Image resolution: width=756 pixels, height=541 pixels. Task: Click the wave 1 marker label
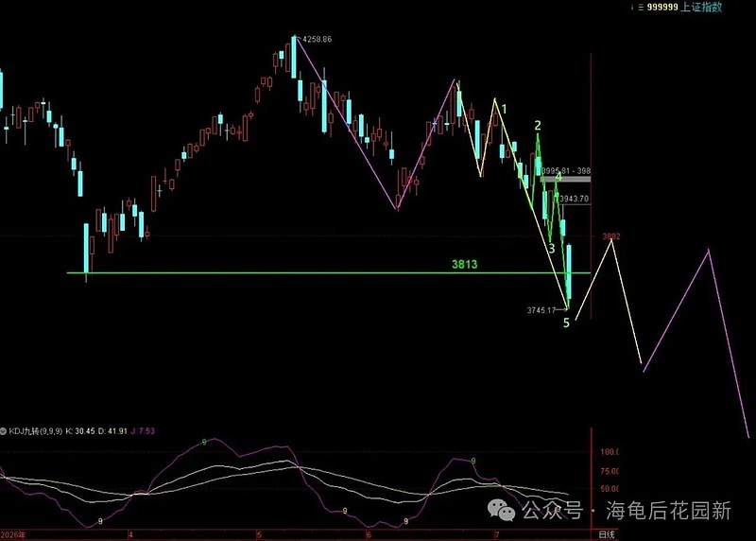(505, 109)
